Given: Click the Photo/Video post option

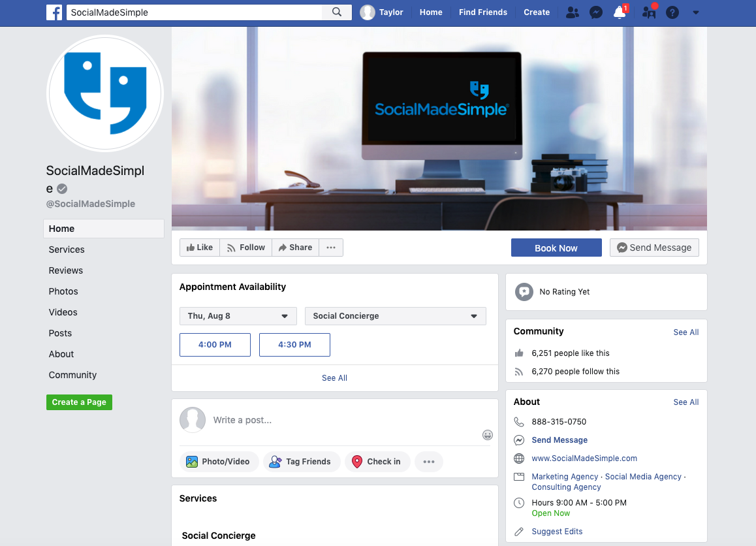Looking at the screenshot, I should point(219,462).
